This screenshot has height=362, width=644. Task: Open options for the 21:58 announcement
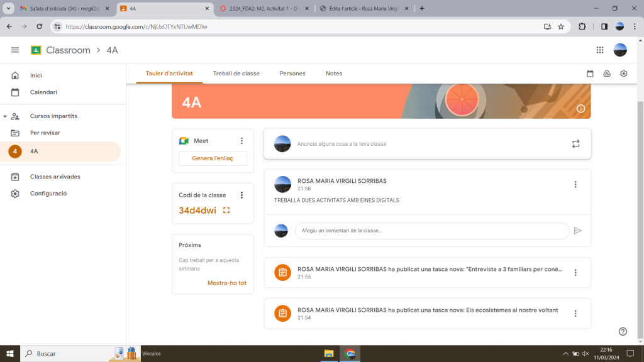click(x=575, y=184)
